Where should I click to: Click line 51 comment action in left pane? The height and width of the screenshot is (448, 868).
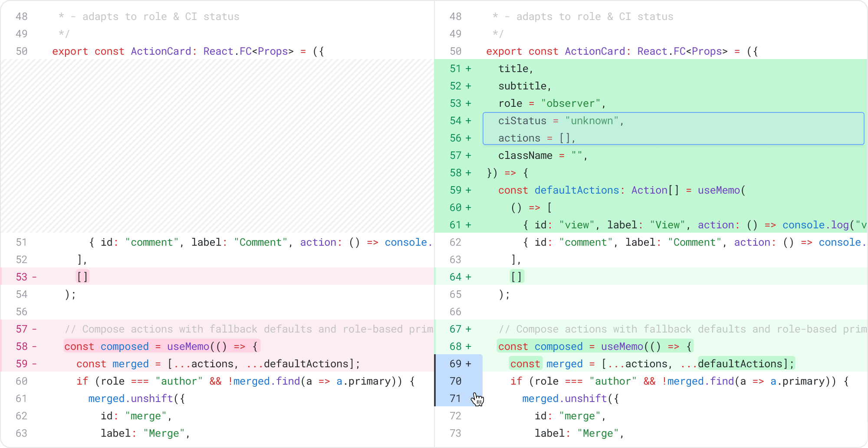click(260, 242)
